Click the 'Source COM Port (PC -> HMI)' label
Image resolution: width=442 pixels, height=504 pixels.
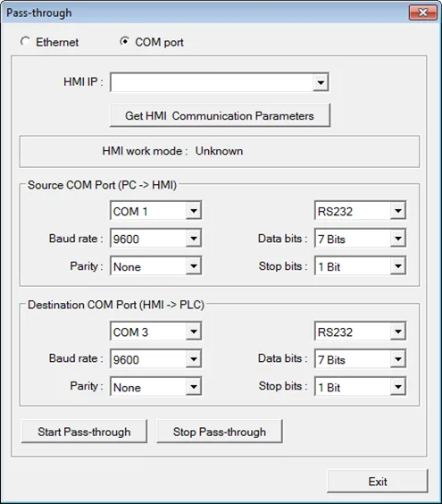[x=102, y=185]
